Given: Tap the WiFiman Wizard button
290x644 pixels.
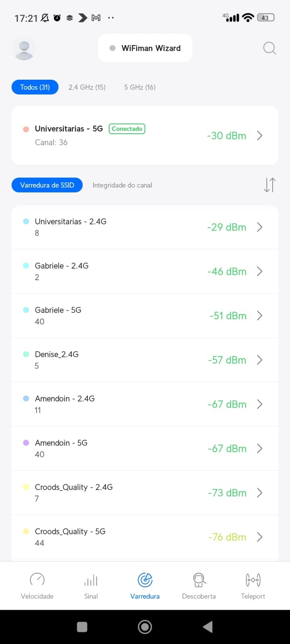Looking at the screenshot, I should point(145,48).
